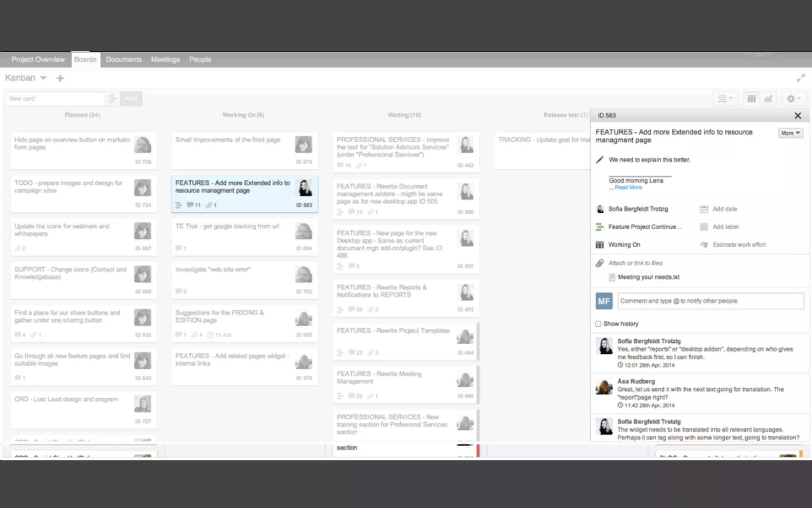This screenshot has width=812, height=508.
Task: Select the column board view icon
Action: (751, 99)
